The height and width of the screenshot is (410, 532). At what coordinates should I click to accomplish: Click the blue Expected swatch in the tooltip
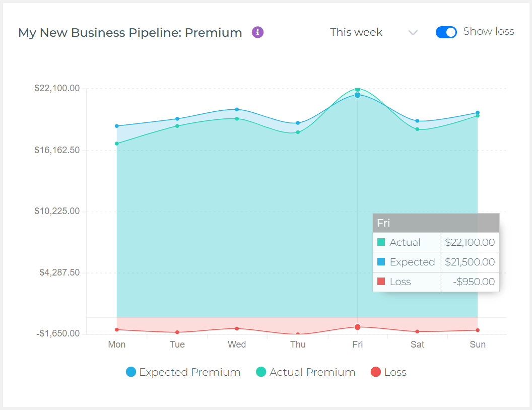(x=382, y=262)
